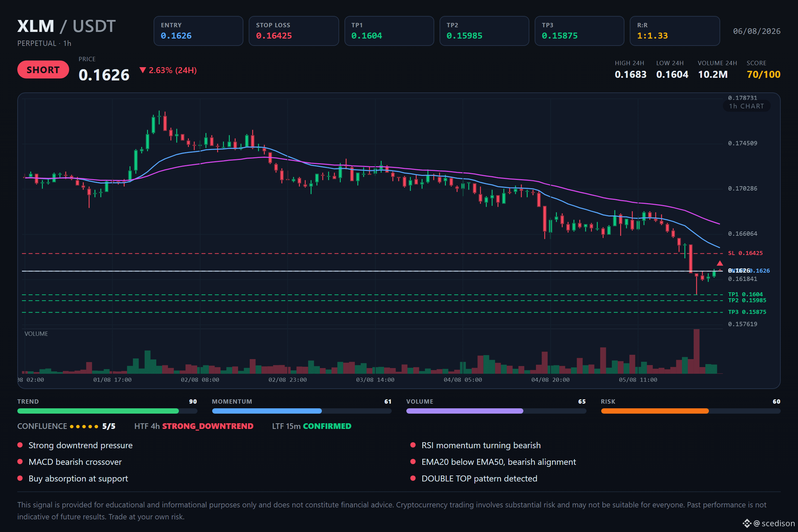Click the red down-triangle beside 2.63%

coord(143,70)
